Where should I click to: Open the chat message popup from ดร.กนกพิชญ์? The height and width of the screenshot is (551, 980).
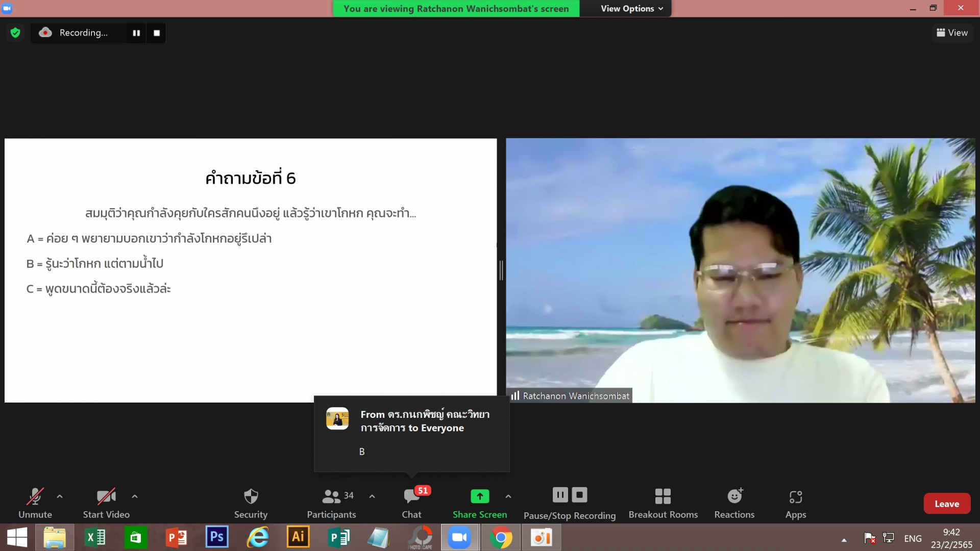tap(411, 433)
